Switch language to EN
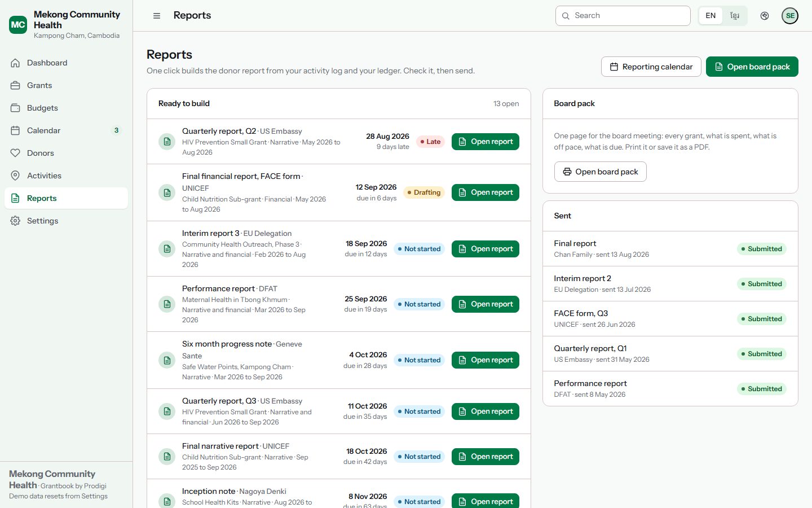The width and height of the screenshot is (812, 508). coord(710,16)
